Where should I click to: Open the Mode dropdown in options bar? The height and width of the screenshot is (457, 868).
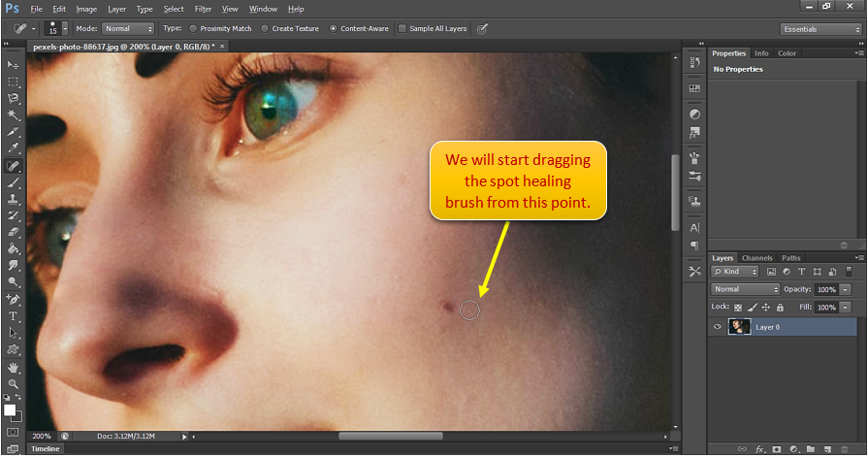128,29
